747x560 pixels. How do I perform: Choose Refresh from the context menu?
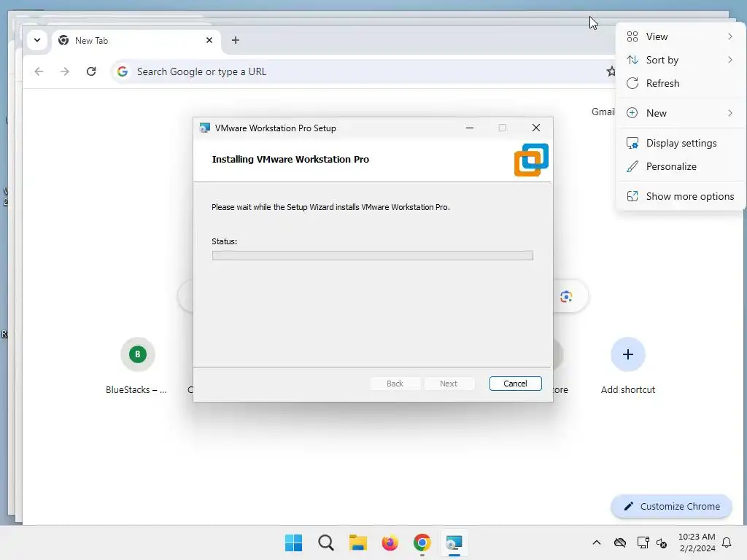click(x=681, y=83)
